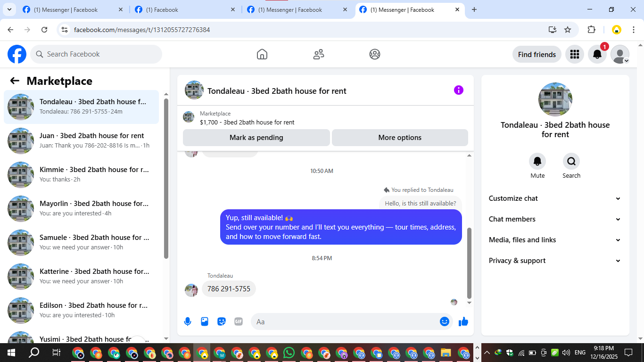Click the conversation list scrollbar
The height and width of the screenshot is (362, 644).
pos(166,178)
